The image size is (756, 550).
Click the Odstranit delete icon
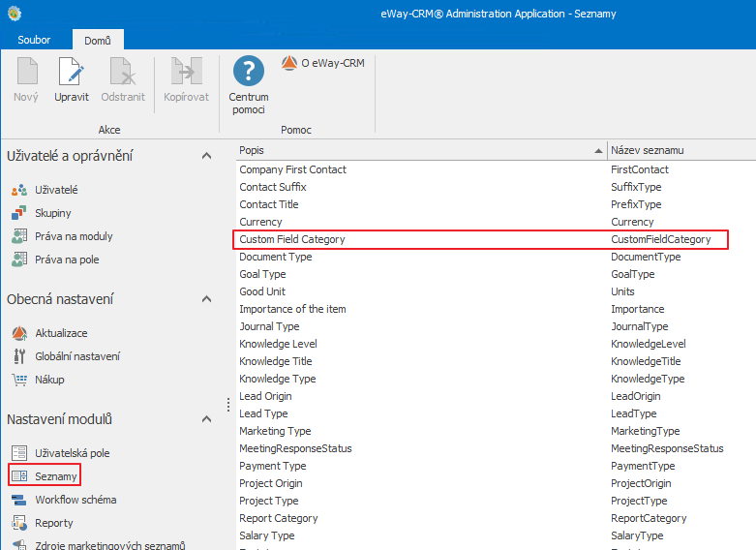(x=123, y=71)
